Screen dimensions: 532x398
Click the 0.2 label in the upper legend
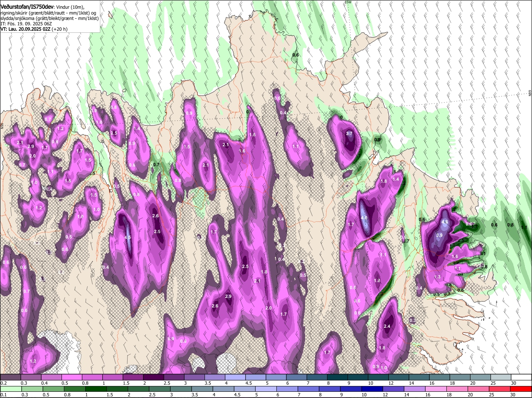(x=3, y=383)
